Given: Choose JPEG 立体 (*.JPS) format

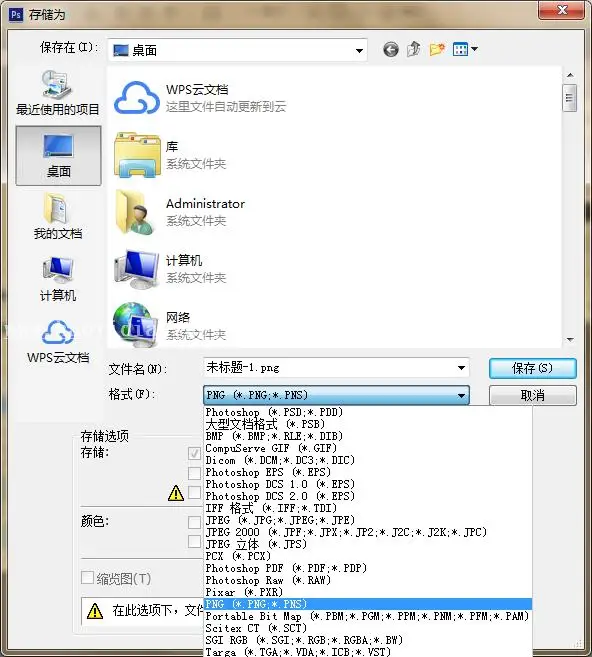Looking at the screenshot, I should [x=368, y=544].
